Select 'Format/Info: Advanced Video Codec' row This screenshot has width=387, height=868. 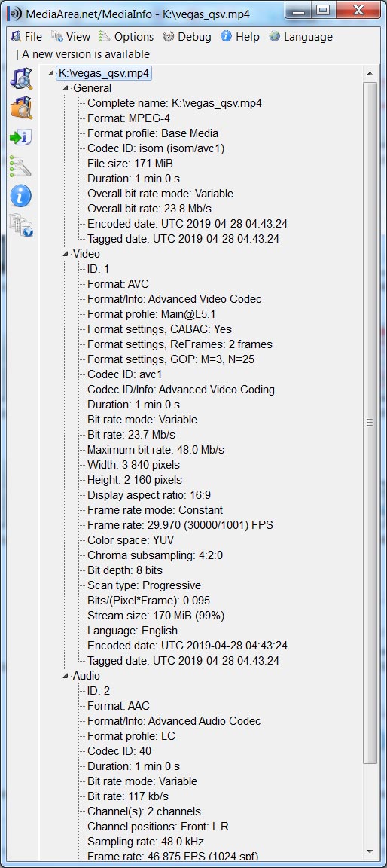coord(174,299)
